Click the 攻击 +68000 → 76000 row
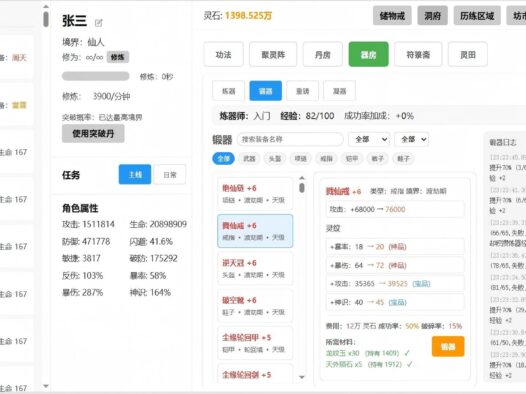Screen dimensions: 526x394 (395, 209)
